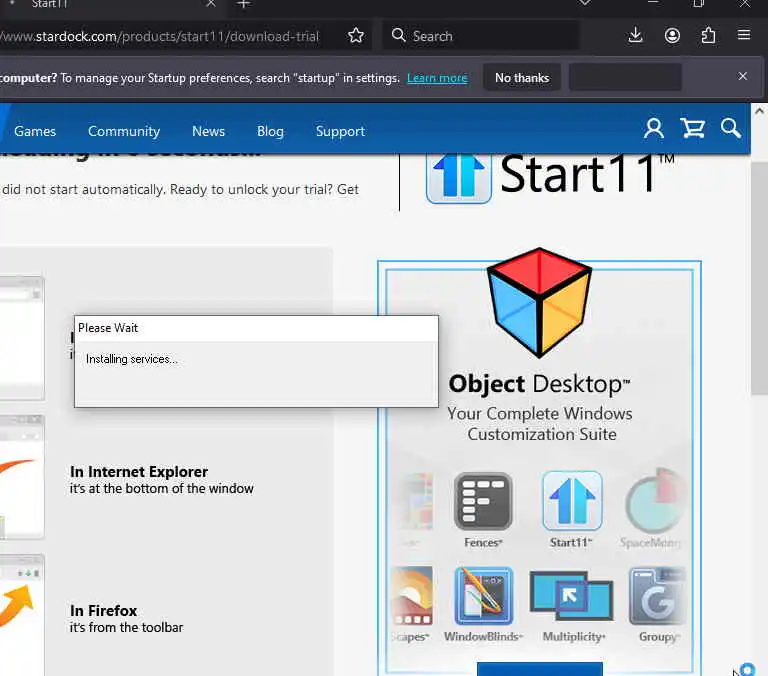
Task: Select the DeskScapes app icon
Action: pyautogui.click(x=412, y=596)
